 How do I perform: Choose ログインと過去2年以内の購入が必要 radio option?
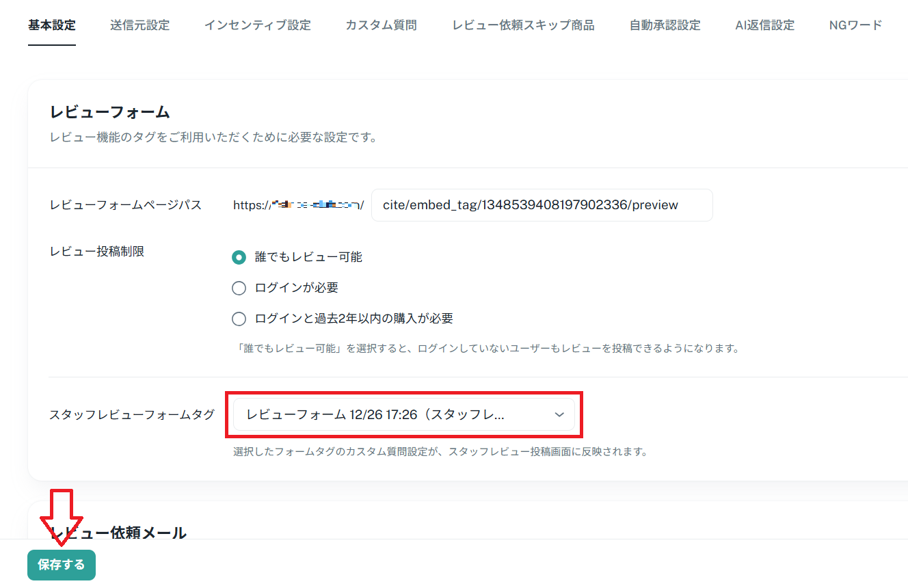(239, 319)
